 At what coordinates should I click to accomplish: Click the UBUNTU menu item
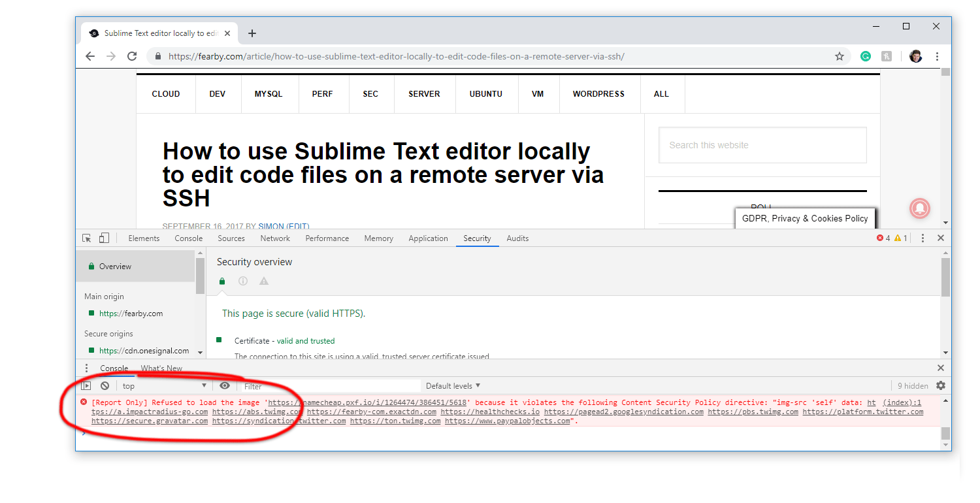point(486,94)
